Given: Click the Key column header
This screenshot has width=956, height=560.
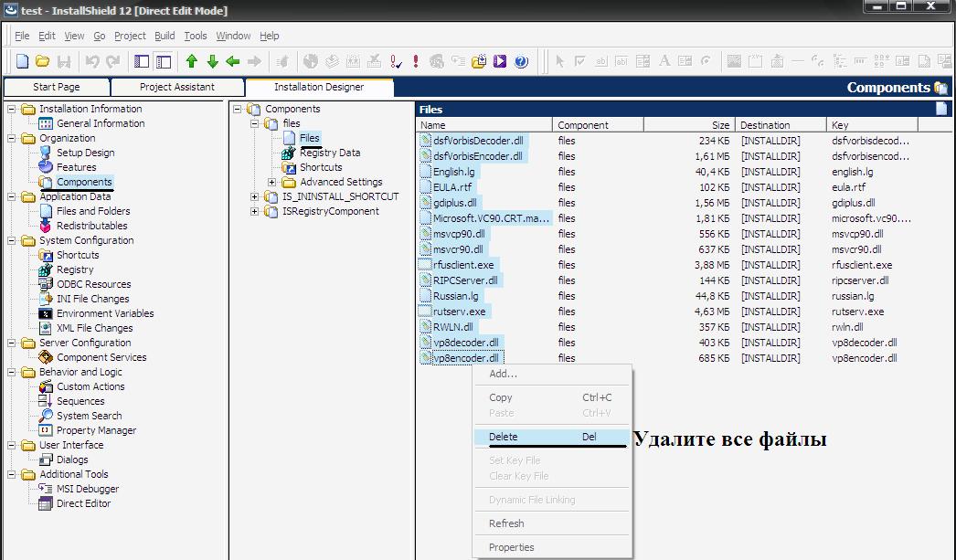Looking at the screenshot, I should point(873,125).
